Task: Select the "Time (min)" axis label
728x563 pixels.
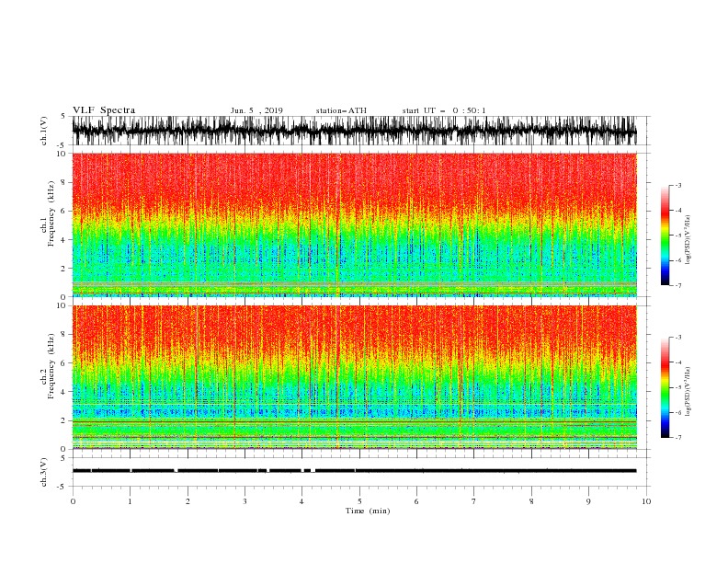Action: coord(368,511)
